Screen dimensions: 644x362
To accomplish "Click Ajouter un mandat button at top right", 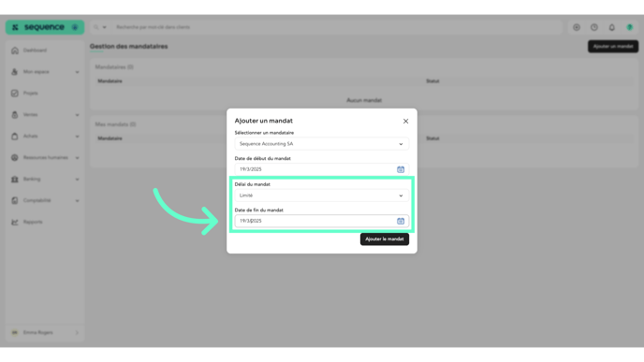I will tap(613, 47).
